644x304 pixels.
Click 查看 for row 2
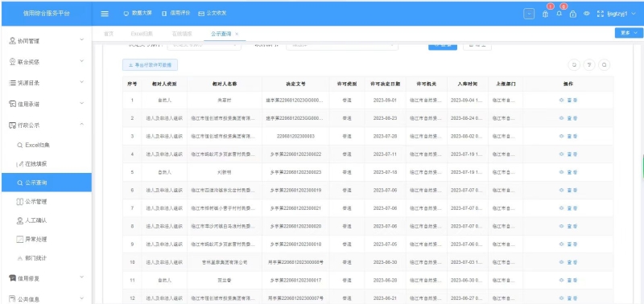(x=568, y=118)
